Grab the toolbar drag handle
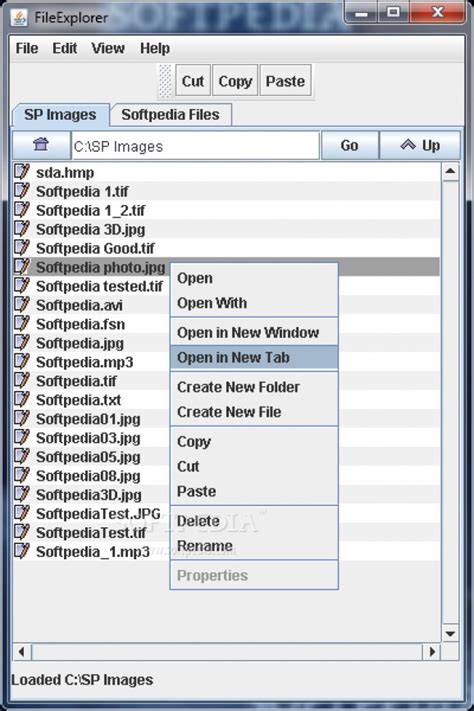This screenshot has height=711, width=474. coord(166,81)
